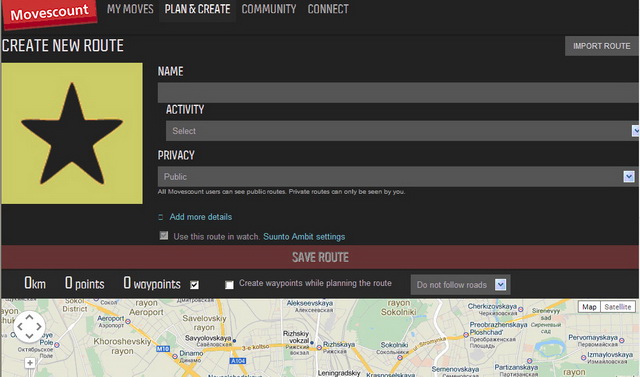
Task: Click the route Name input field
Action: [398, 93]
